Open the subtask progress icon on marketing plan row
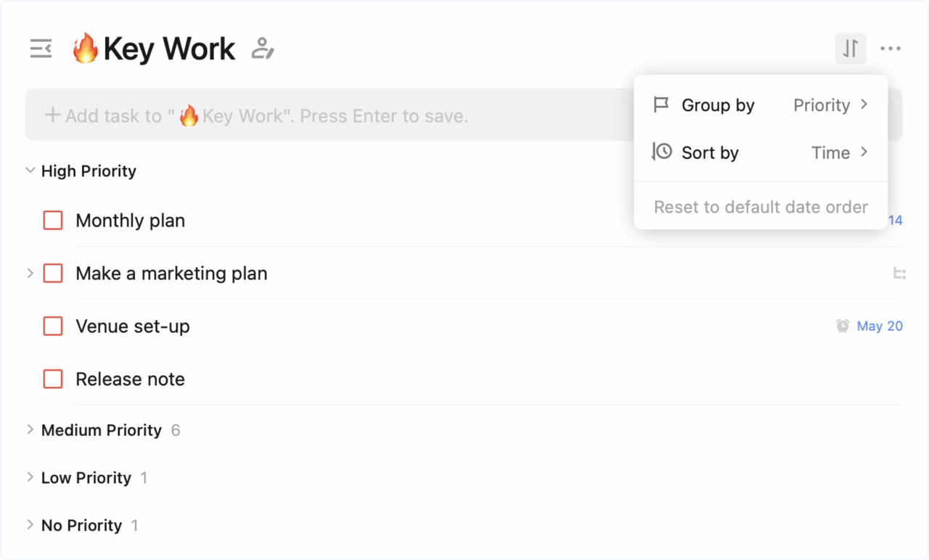 (899, 273)
